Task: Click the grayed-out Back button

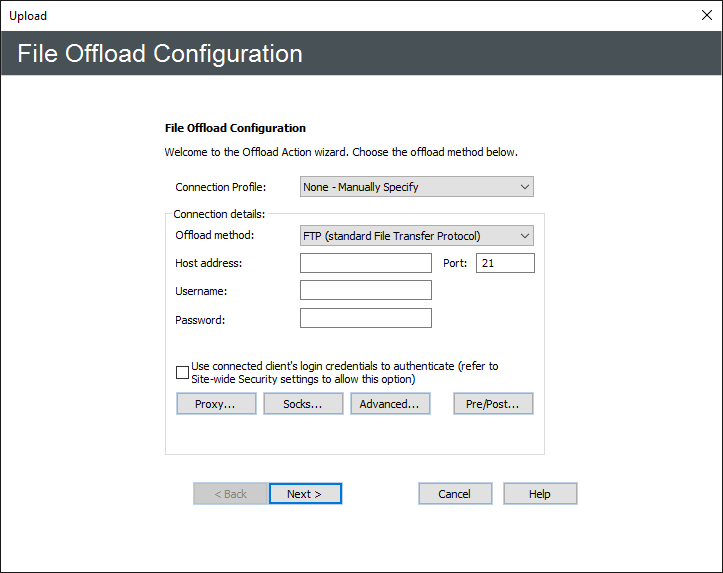Action: (231, 494)
